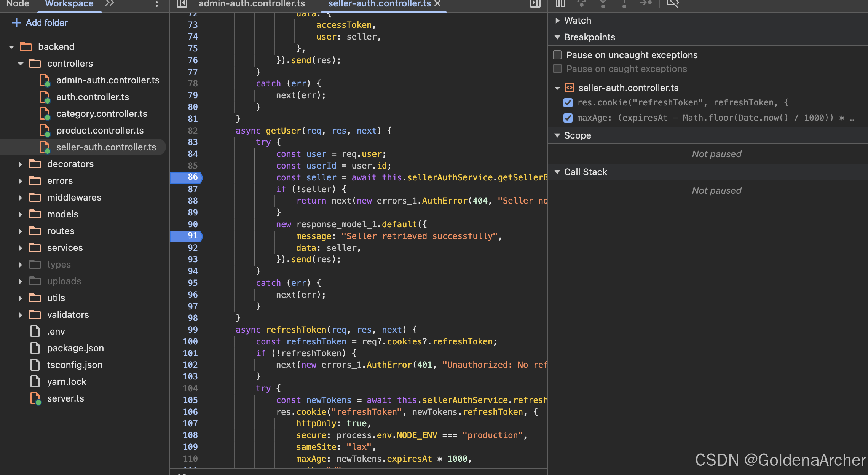This screenshot has height=475, width=868.
Task: Set a breakpoint on line 105
Action: [190, 400]
